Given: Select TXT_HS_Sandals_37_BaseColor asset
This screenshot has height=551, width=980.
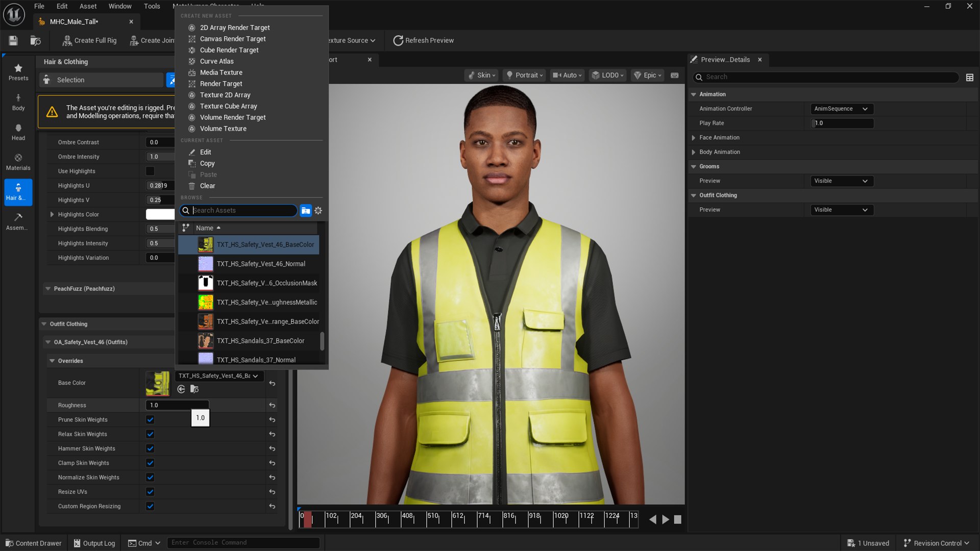Looking at the screenshot, I should tap(249, 341).
